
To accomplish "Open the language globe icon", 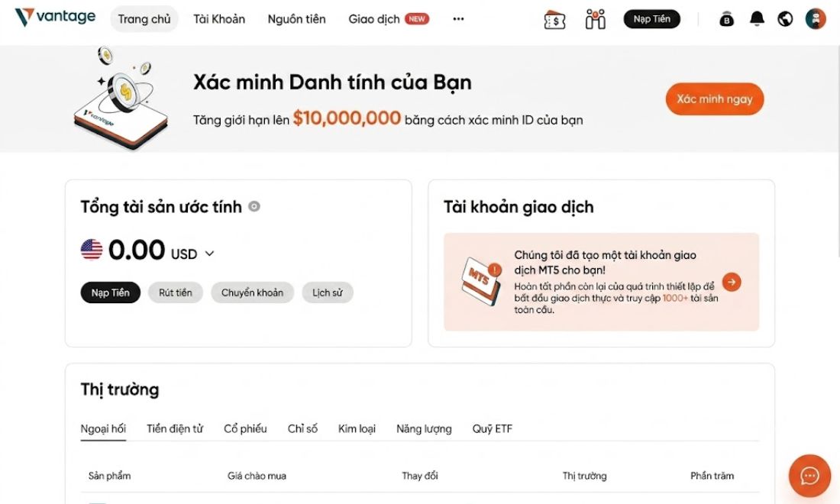I will [x=785, y=19].
